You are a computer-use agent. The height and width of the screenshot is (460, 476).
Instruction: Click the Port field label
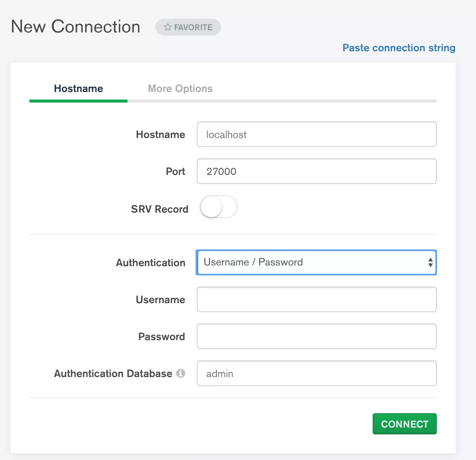tap(175, 172)
